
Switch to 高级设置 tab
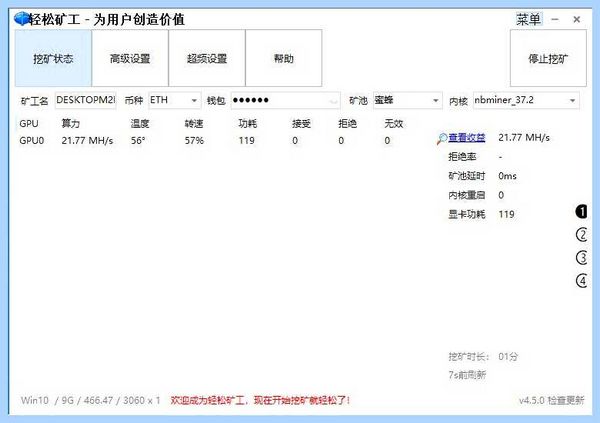click(130, 58)
